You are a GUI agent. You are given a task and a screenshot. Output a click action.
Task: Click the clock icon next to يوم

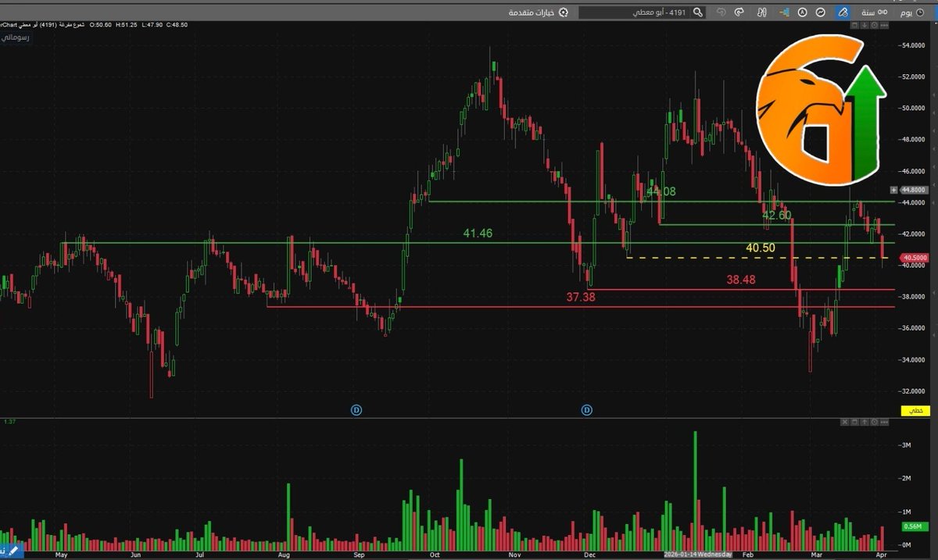click(x=920, y=12)
